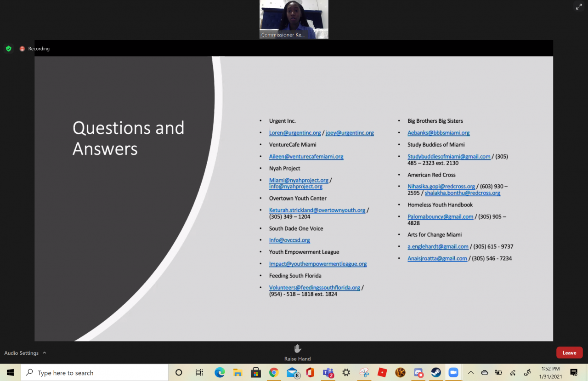The image size is (588, 381).
Task: Enter full screen with the expand arrows icon
Action: [579, 6]
